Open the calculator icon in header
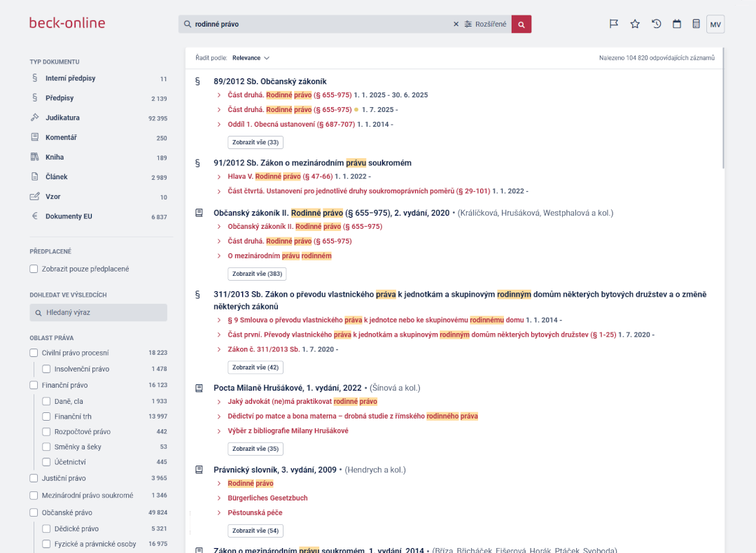 [x=696, y=24]
